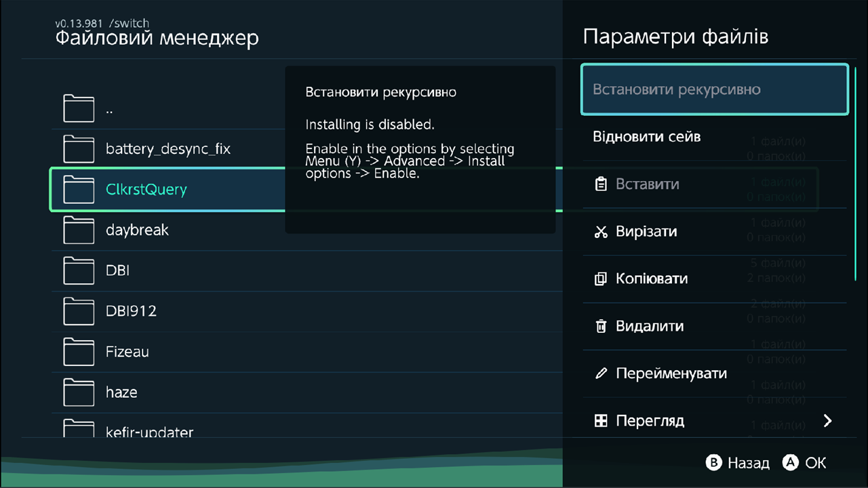Click the scissors cut icon
Screen dimensions: 868x488
point(600,232)
